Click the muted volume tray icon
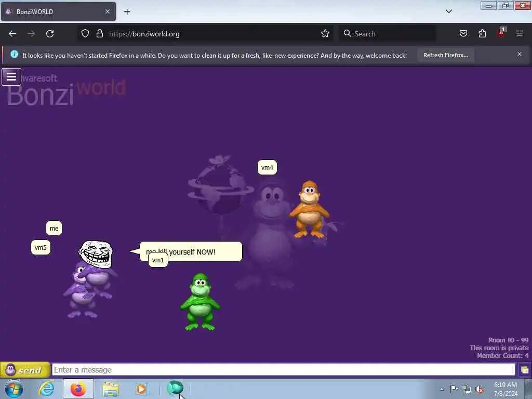 point(480,389)
